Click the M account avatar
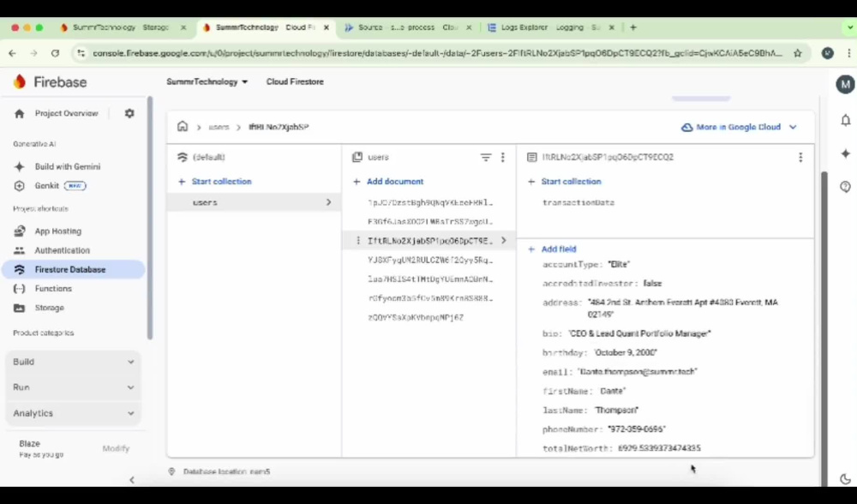857x504 pixels. tap(846, 84)
